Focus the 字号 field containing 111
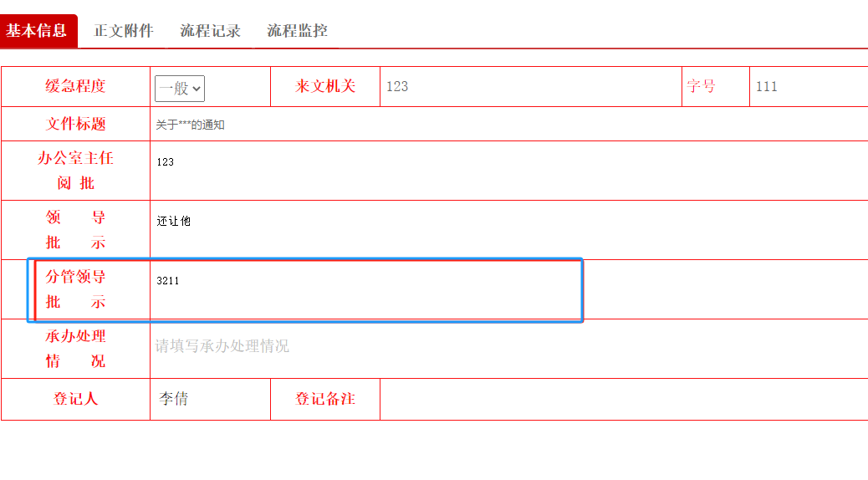This screenshot has width=868, height=480. pos(807,86)
